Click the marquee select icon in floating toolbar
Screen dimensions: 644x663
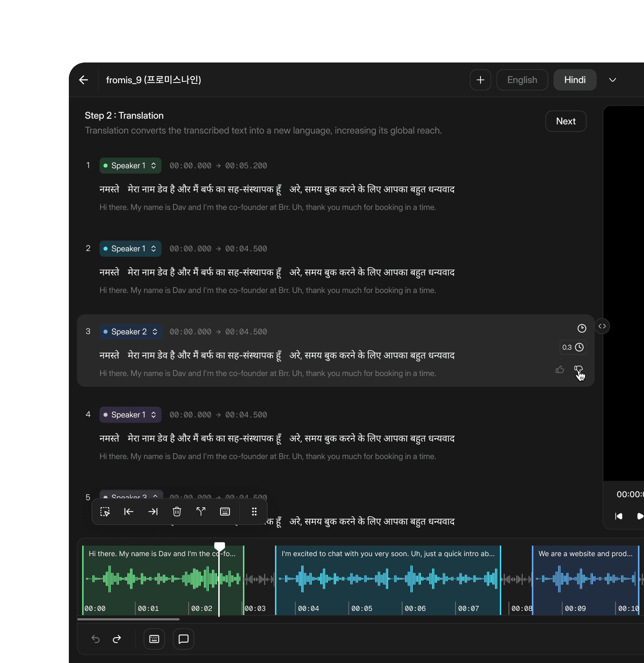pos(105,511)
